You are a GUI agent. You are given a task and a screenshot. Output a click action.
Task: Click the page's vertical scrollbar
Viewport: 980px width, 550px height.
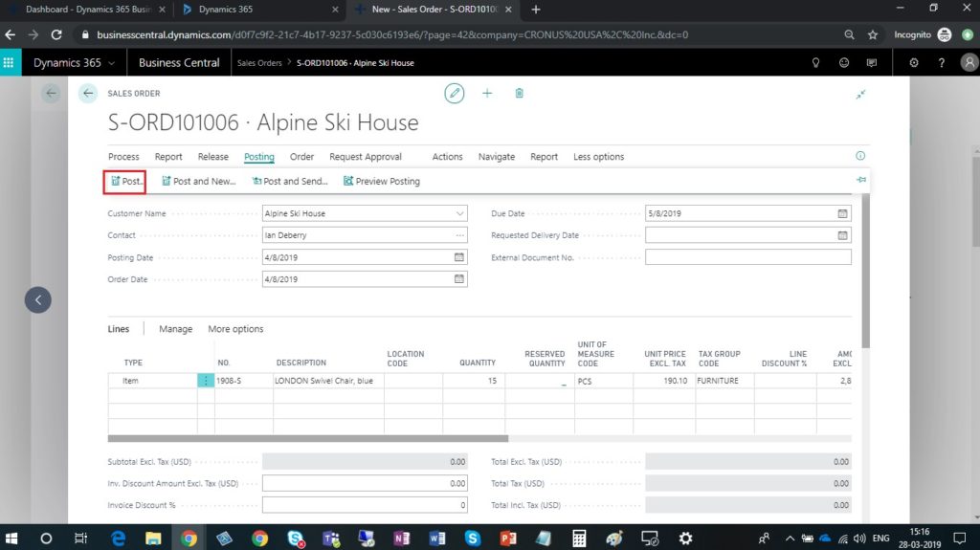tap(865, 270)
